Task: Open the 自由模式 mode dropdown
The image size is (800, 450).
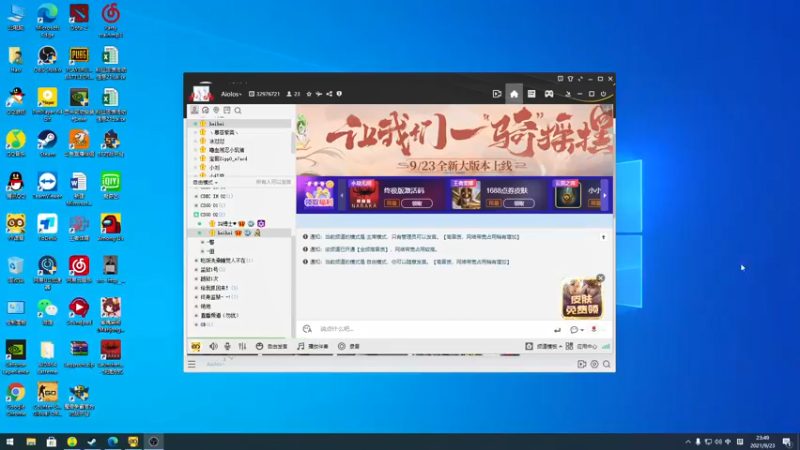Action: [205, 182]
